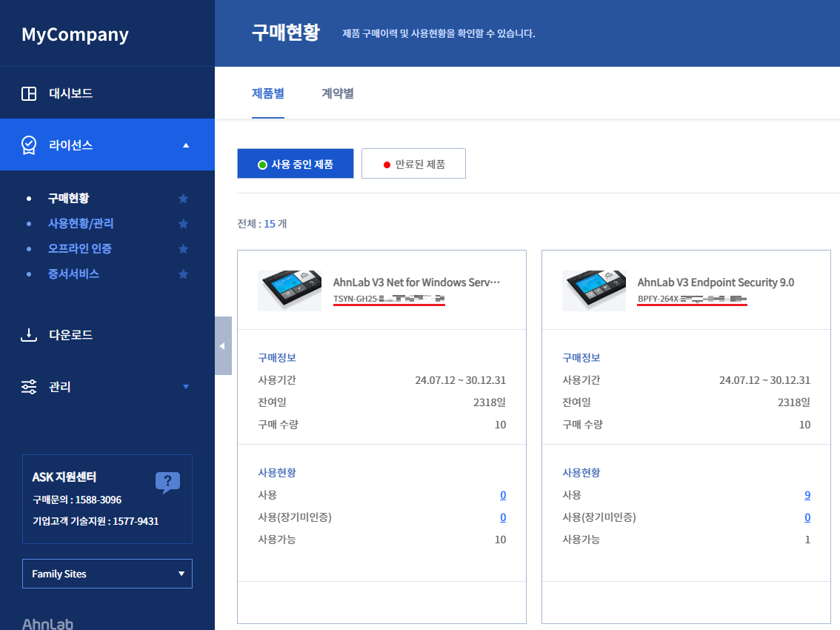The height and width of the screenshot is (630, 840).
Task: Click AhnLab V3 Endpoint Security 9.0 title
Action: (716, 282)
